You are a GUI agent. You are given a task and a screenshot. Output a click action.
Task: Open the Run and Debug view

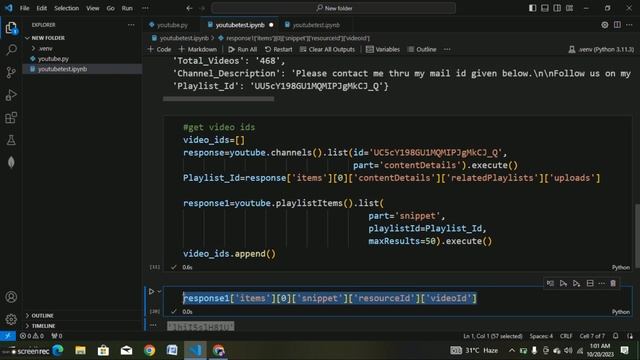point(11,95)
